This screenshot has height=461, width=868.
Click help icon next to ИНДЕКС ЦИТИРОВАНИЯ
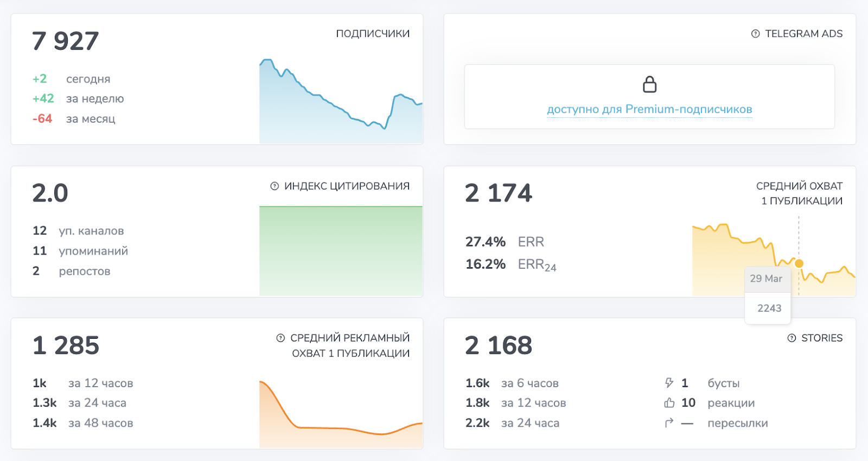click(x=275, y=186)
